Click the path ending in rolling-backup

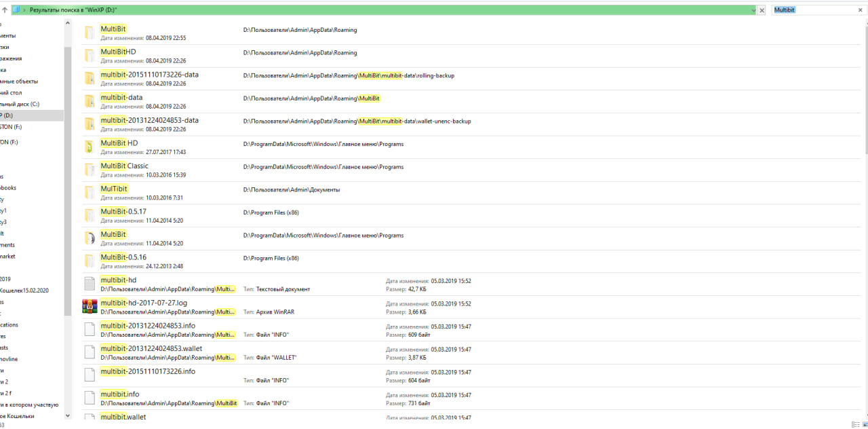349,75
